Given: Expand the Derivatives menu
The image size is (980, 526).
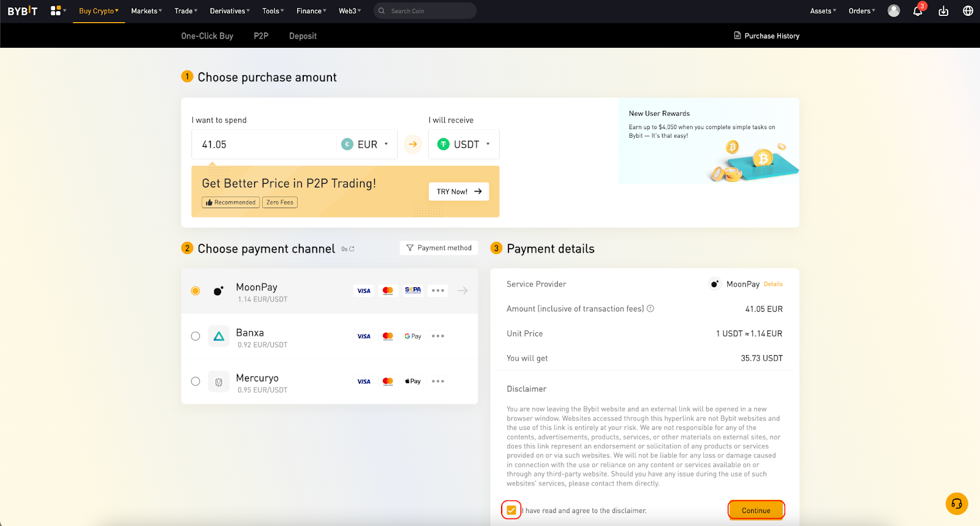Looking at the screenshot, I should click(x=230, y=11).
